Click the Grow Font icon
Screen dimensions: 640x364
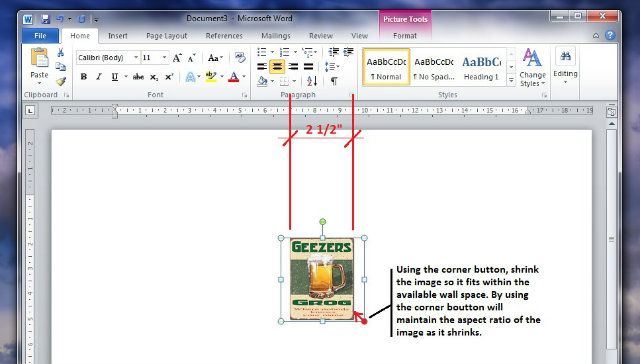pos(177,58)
